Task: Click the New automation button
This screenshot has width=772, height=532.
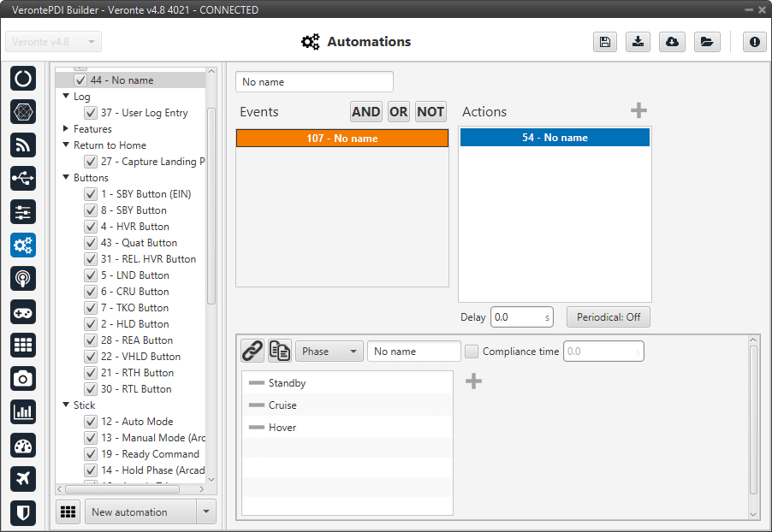Action: tap(141, 511)
